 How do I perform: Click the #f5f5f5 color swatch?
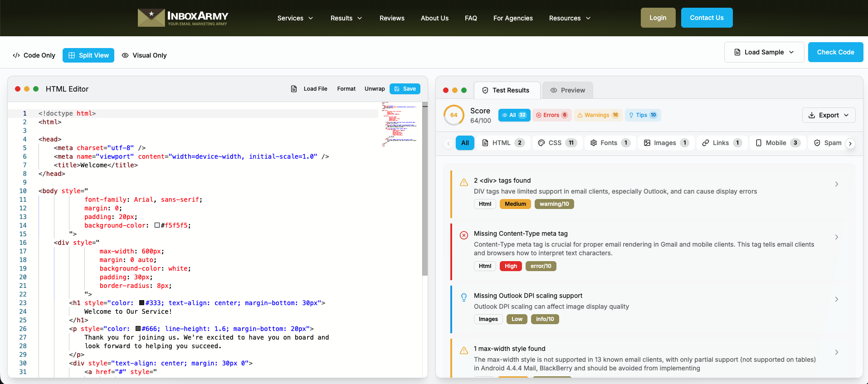point(157,225)
